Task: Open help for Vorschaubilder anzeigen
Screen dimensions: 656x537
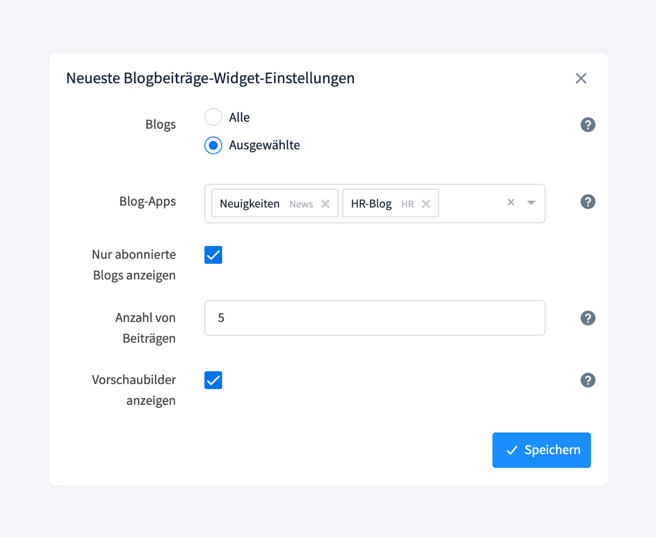Action: pos(588,380)
